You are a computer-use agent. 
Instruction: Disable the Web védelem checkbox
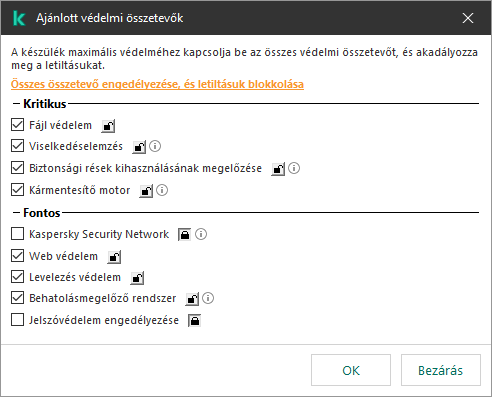coord(17,256)
